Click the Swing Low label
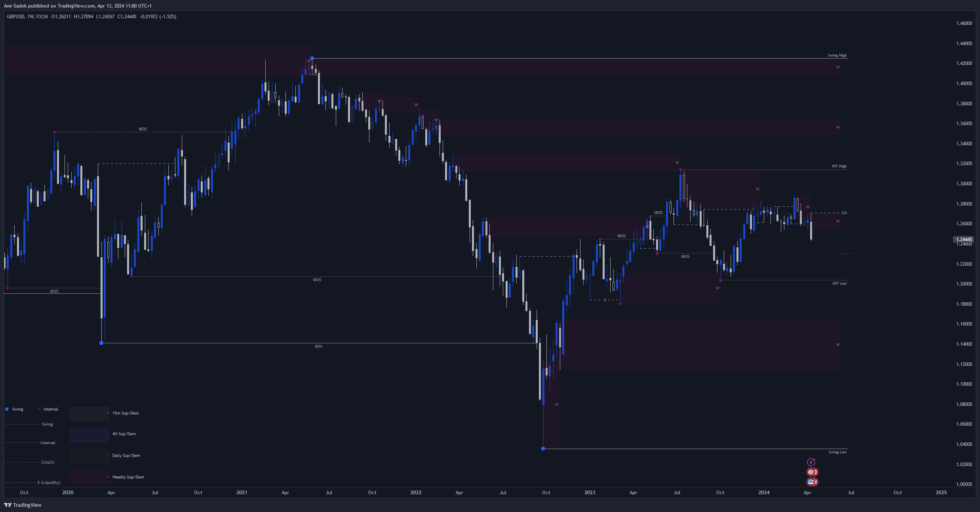This screenshot has height=512, width=980. tap(837, 452)
